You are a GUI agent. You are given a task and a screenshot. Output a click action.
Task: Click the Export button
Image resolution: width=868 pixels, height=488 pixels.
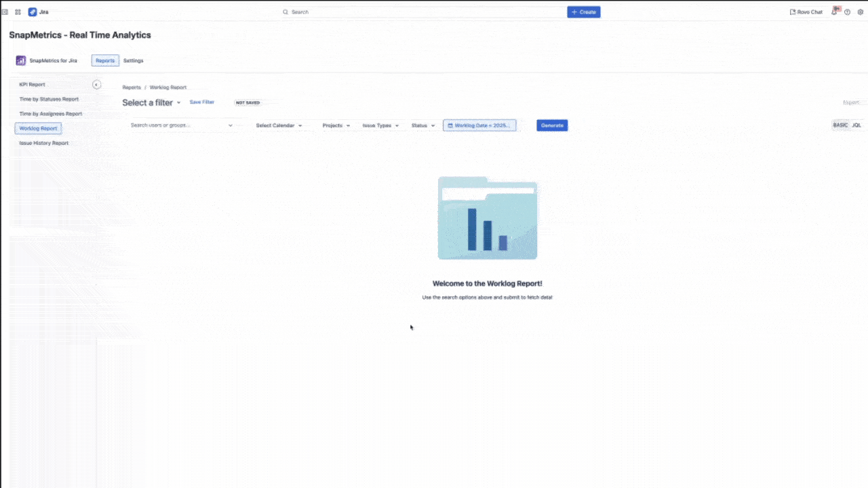(851, 102)
